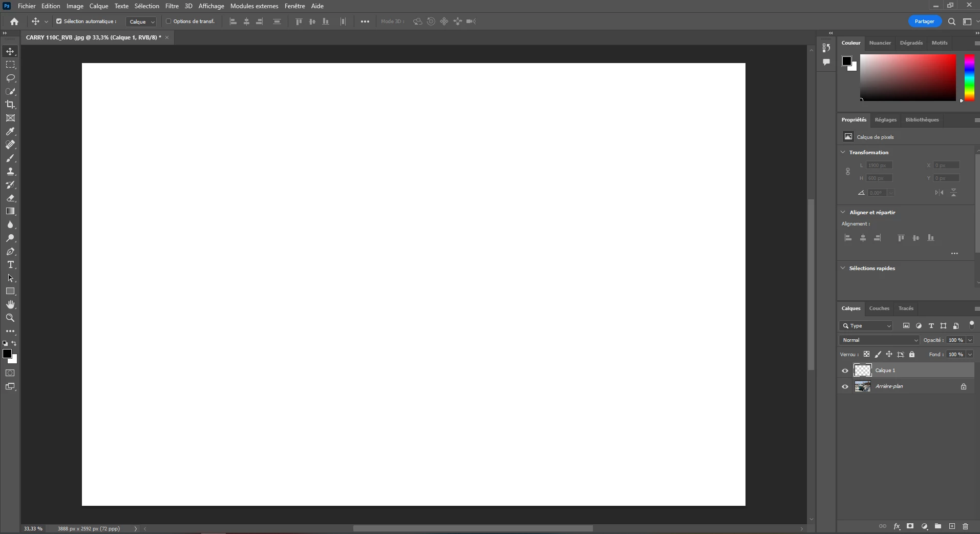Select the Gradient tool
The height and width of the screenshot is (534, 980).
10,211
